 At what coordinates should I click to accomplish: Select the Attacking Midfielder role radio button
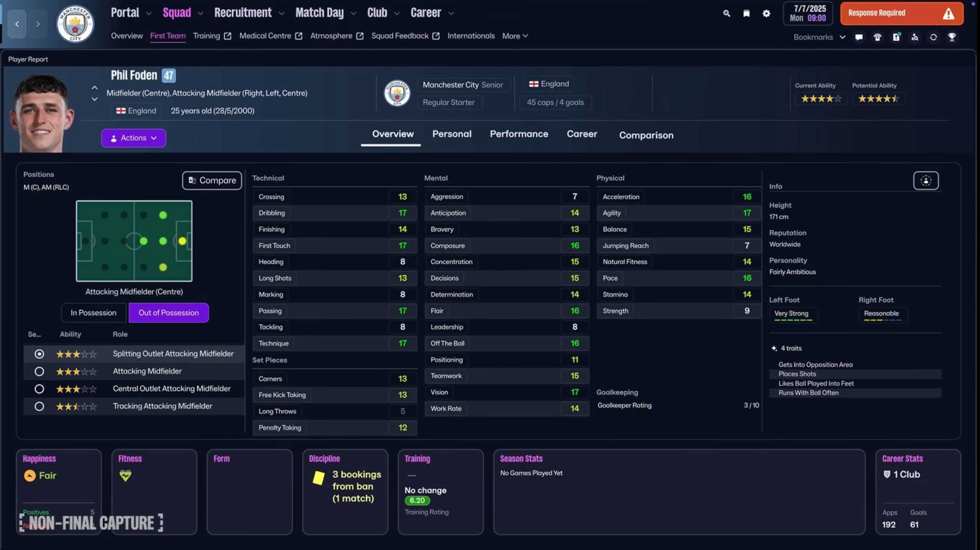39,371
